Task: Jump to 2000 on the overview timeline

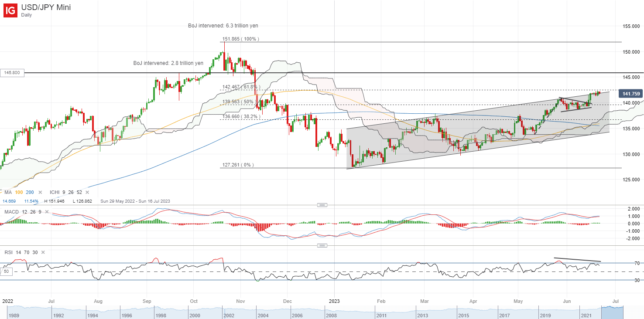Action: point(195,315)
